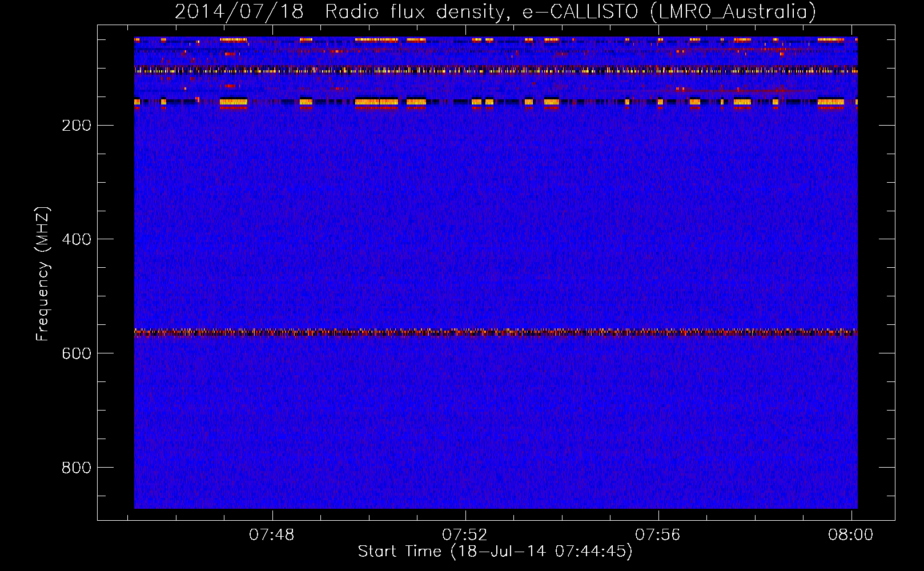
Task: Click the 'Start Time (18-Jul-14 07:44:45)' axis label
Action: click(x=495, y=552)
